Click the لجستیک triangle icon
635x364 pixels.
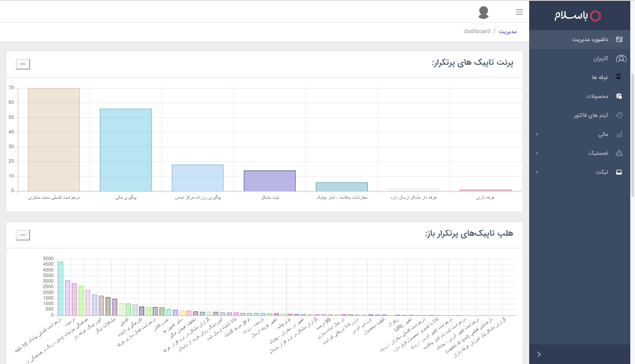(x=619, y=153)
